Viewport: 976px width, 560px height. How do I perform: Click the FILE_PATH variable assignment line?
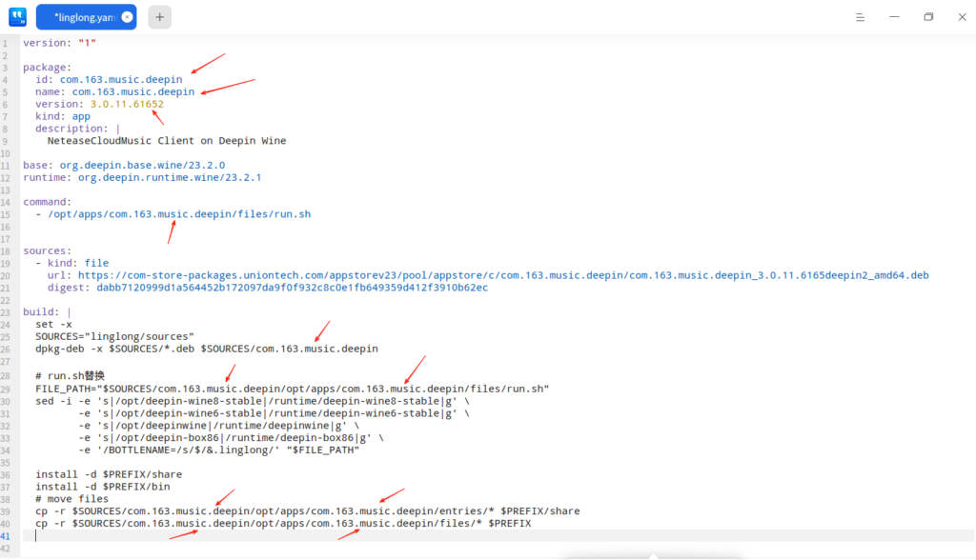292,389
